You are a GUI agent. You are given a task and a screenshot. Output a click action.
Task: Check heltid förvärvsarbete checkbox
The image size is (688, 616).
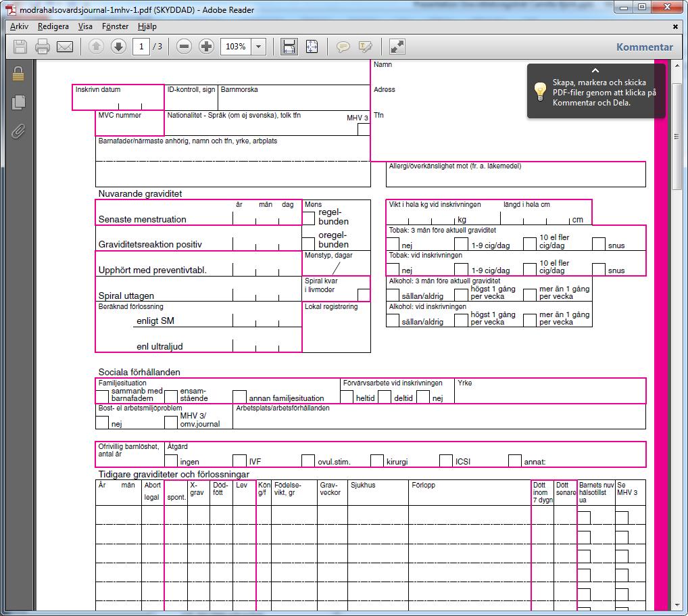click(x=347, y=396)
